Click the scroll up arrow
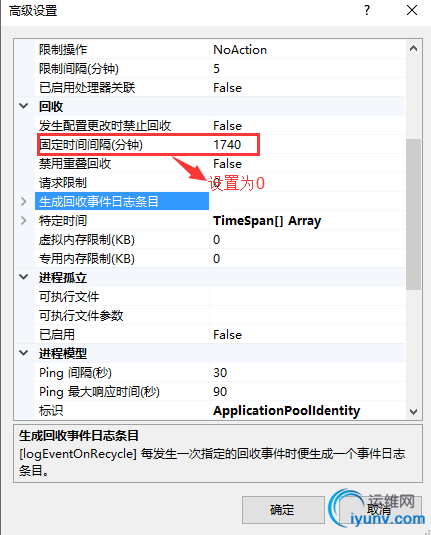This screenshot has height=535, width=431. coord(413,48)
